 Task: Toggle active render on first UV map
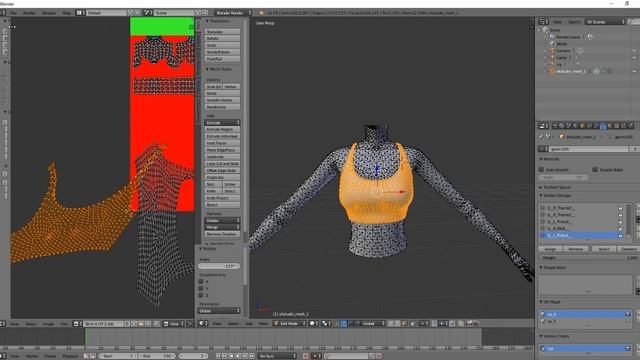point(627,314)
